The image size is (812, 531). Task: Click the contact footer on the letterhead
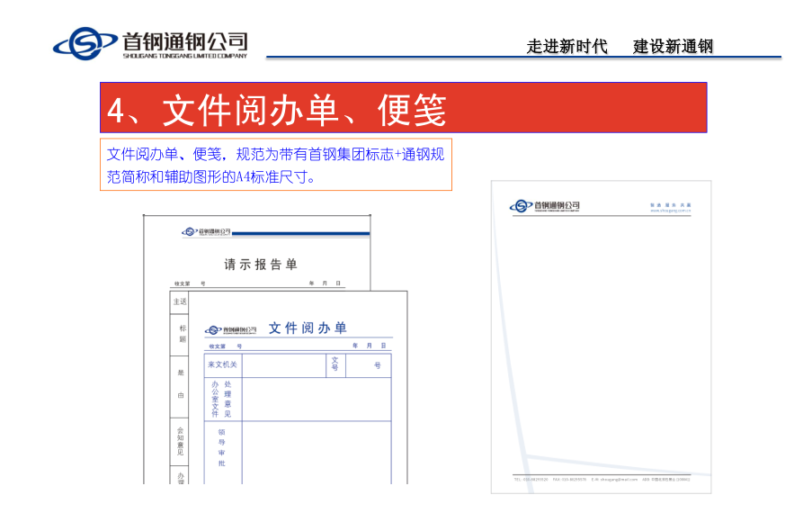coord(601,480)
